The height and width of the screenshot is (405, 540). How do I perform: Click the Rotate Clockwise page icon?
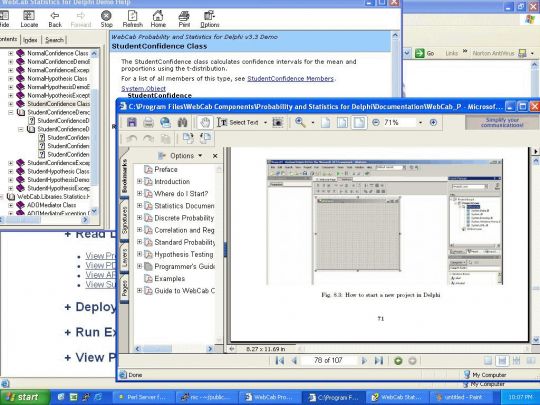188,138
